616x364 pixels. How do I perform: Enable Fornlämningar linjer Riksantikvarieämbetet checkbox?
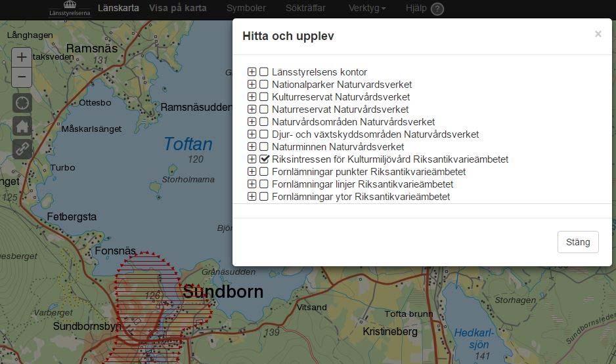point(263,184)
